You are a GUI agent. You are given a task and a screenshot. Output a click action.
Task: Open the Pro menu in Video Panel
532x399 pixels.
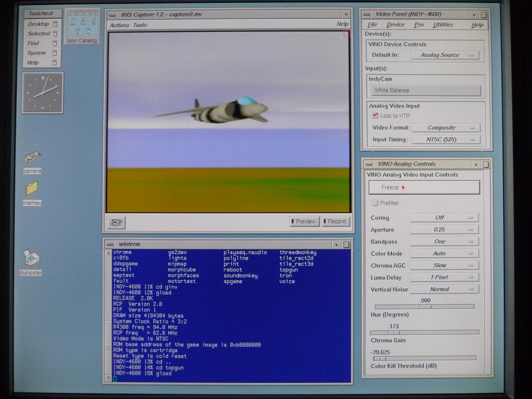419,25
